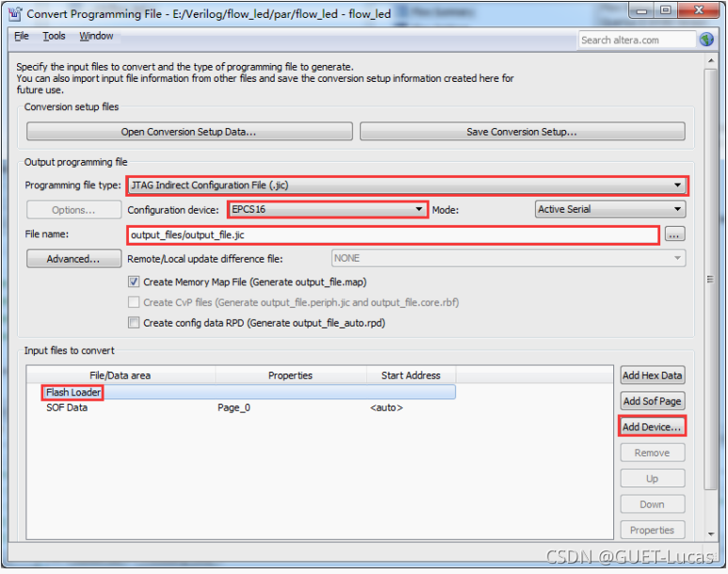The image size is (728, 574).
Task: Open Remote/Local update difference file dropdown
Action: coord(509,258)
